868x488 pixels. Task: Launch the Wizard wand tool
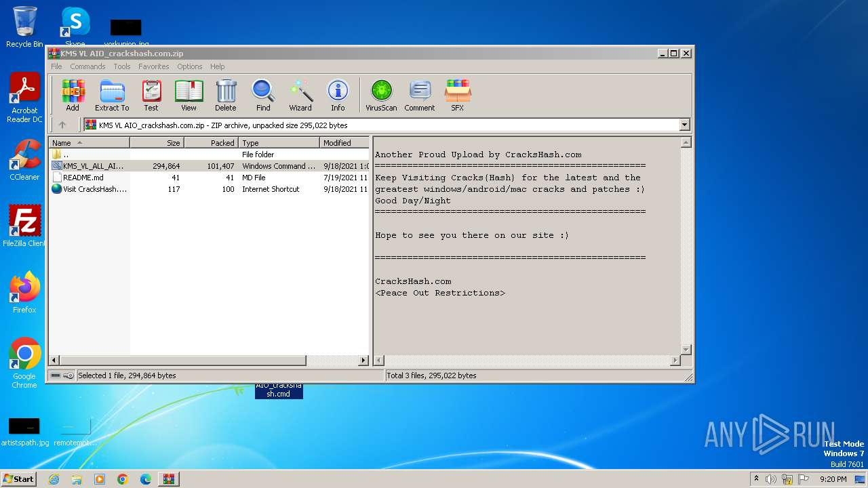pos(300,95)
